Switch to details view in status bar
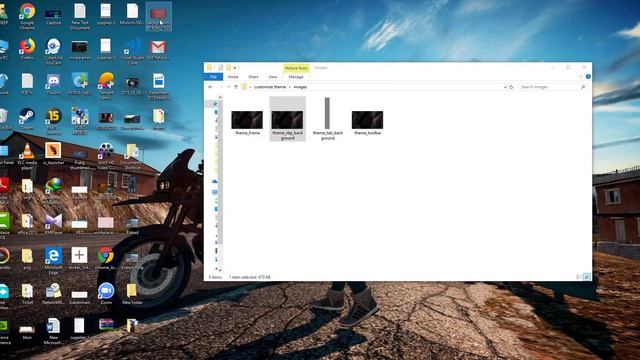This screenshot has height=360, width=640. (x=578, y=277)
